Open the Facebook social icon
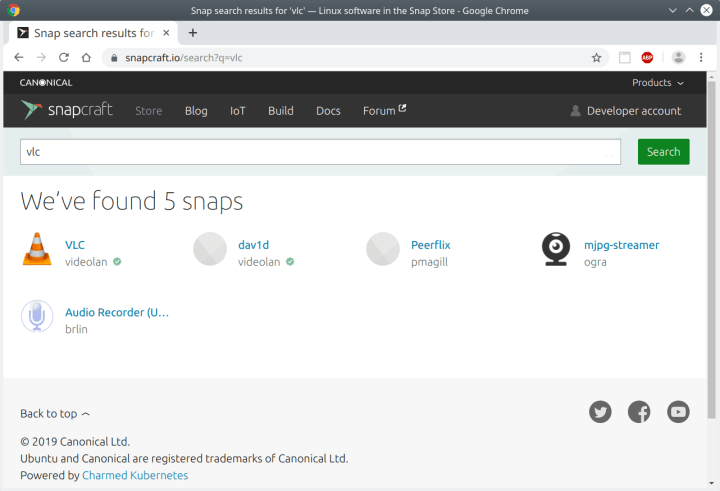Image resolution: width=720 pixels, height=491 pixels. point(639,412)
